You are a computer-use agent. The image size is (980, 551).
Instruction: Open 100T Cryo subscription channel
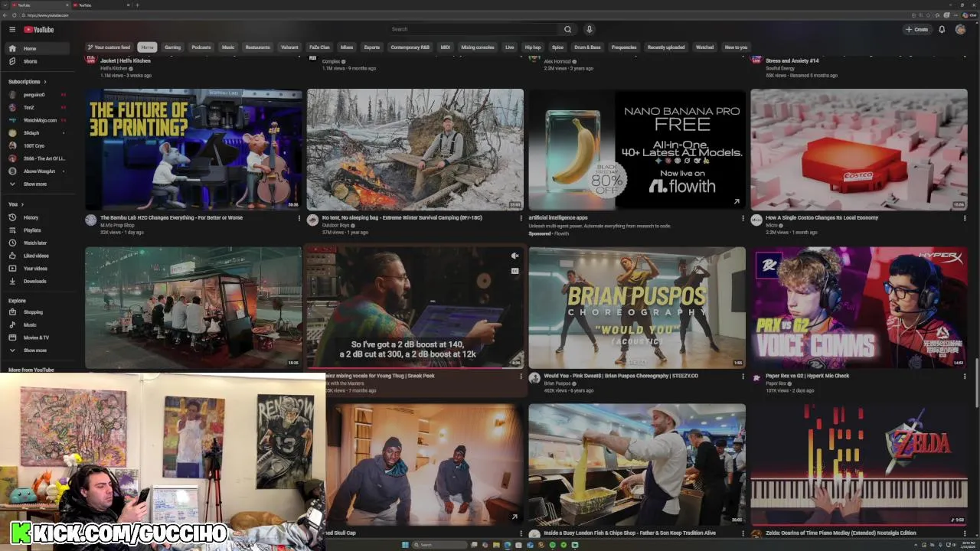pyautogui.click(x=37, y=145)
